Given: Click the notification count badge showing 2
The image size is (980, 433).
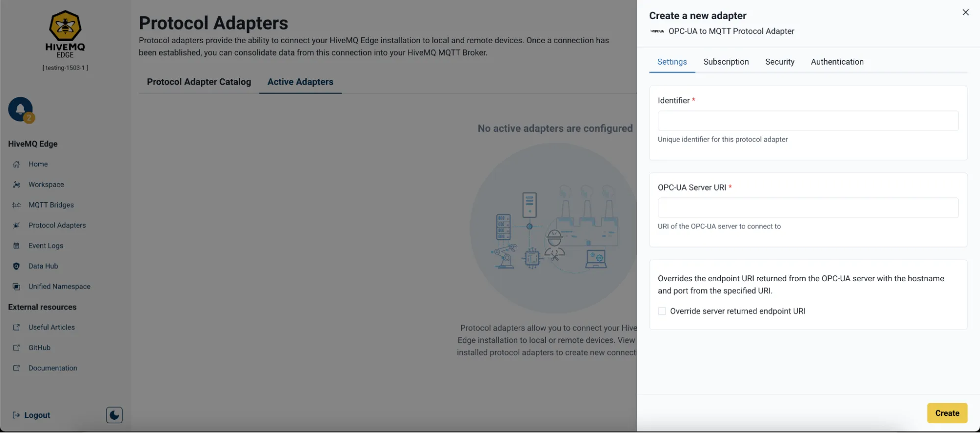Looking at the screenshot, I should coord(29,118).
